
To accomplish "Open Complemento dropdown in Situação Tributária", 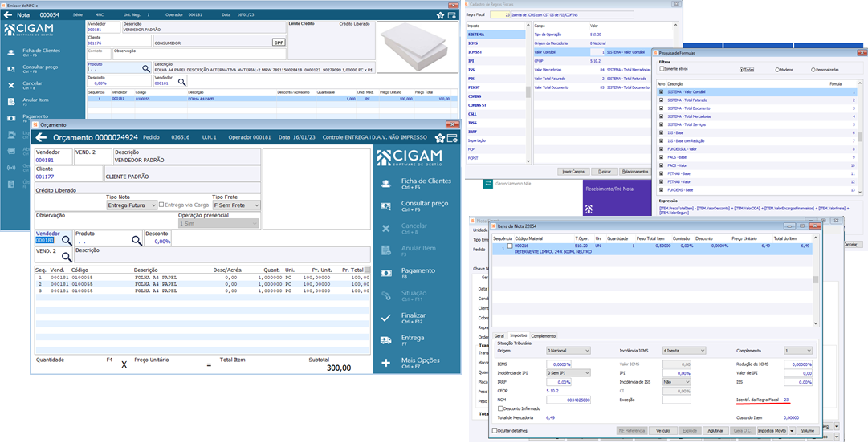I will 797,351.
